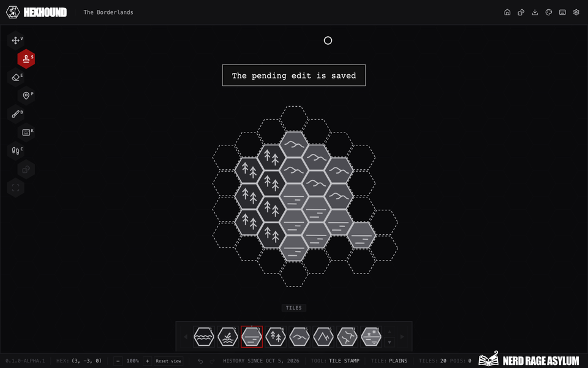Zoom out with the minus button

(118, 361)
